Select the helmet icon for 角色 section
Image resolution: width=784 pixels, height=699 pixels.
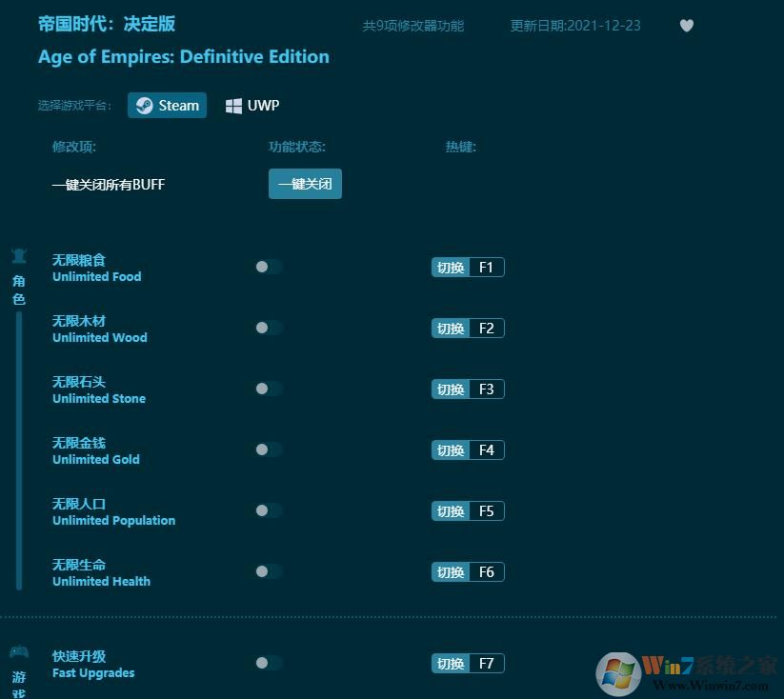[x=19, y=255]
